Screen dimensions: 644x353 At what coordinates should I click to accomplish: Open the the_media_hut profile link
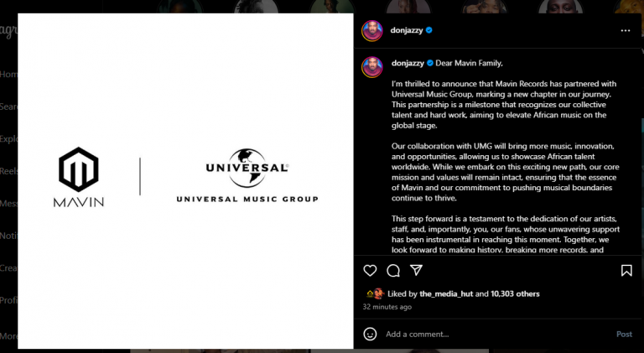(446, 294)
